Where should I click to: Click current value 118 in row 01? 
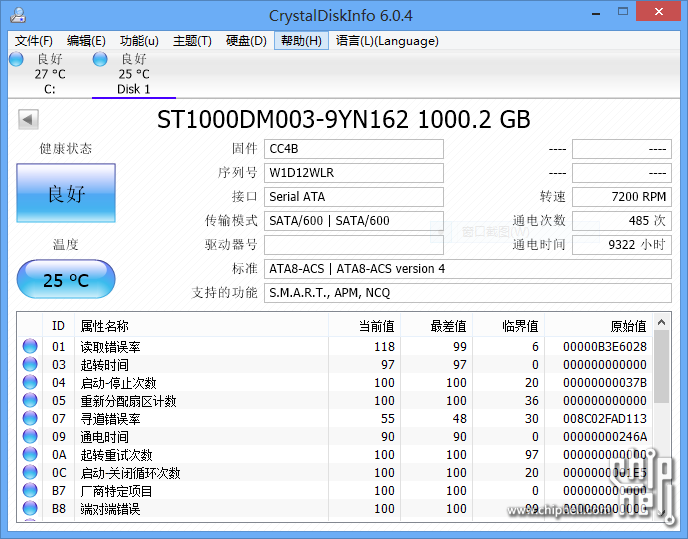pyautogui.click(x=384, y=347)
